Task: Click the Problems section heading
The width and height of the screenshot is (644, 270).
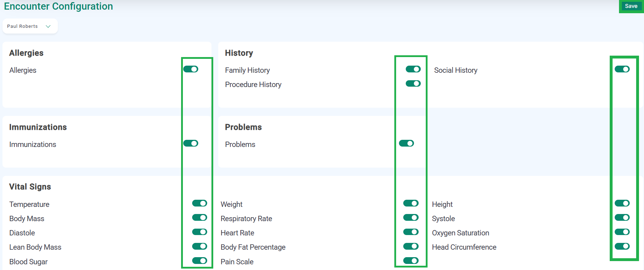Action: 243,127
